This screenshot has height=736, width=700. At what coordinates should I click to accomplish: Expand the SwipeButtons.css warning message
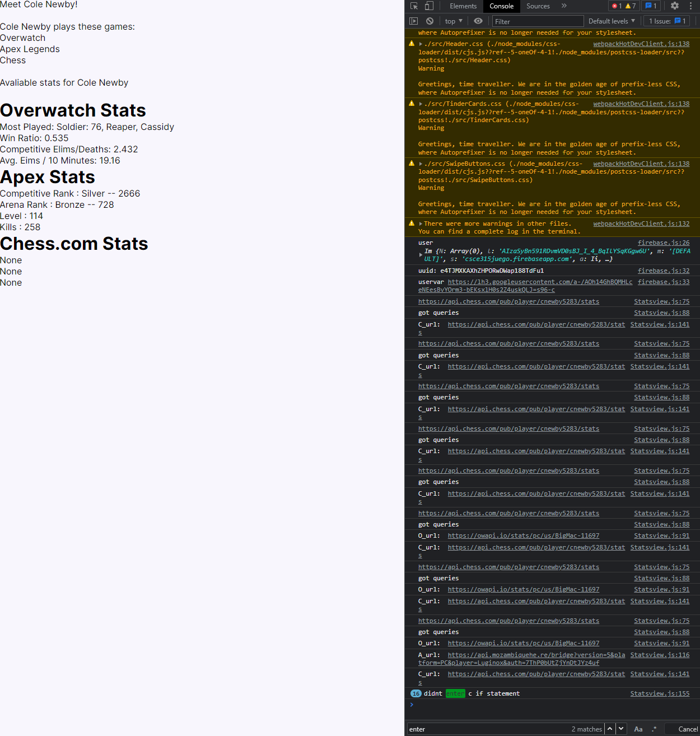point(421,164)
